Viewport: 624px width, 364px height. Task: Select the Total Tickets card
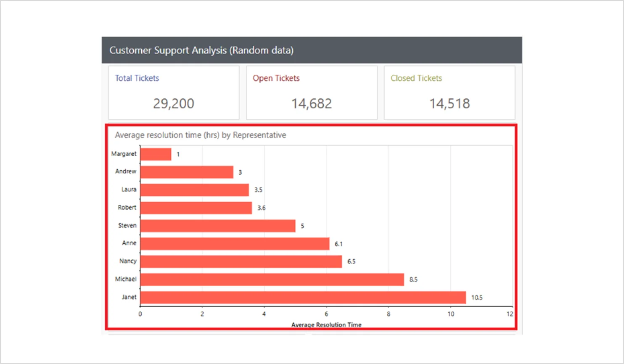click(174, 92)
